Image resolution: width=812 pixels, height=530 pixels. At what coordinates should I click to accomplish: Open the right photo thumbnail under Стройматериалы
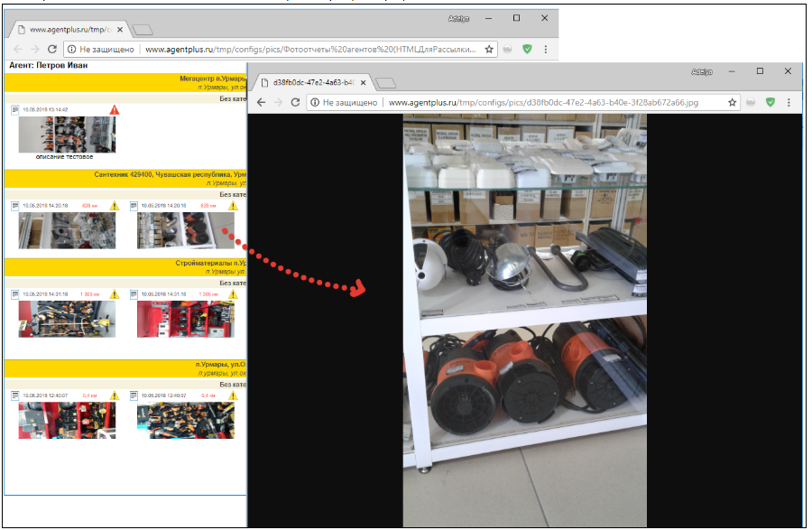coord(185,319)
